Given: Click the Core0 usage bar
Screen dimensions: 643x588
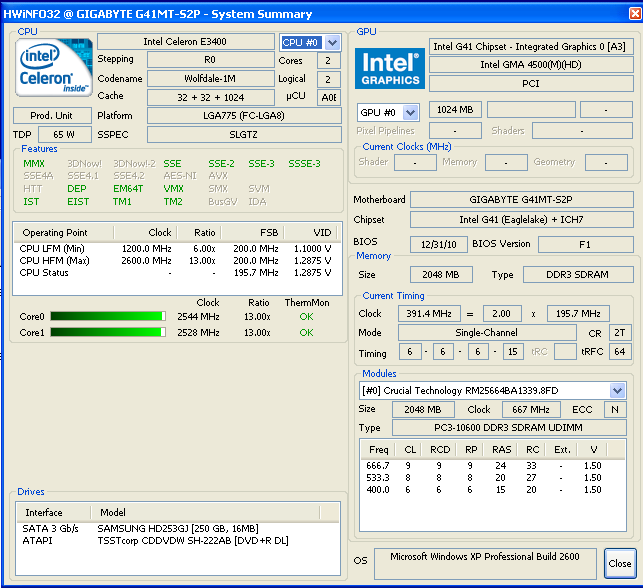Looking at the screenshot, I should click(x=108, y=316).
